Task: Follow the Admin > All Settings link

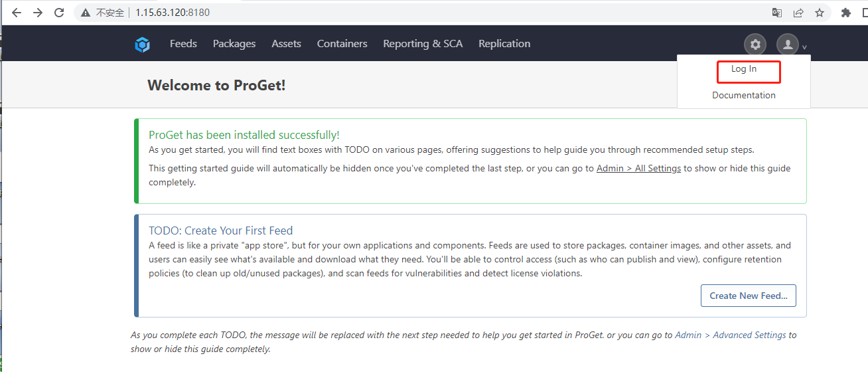Action: tap(639, 168)
